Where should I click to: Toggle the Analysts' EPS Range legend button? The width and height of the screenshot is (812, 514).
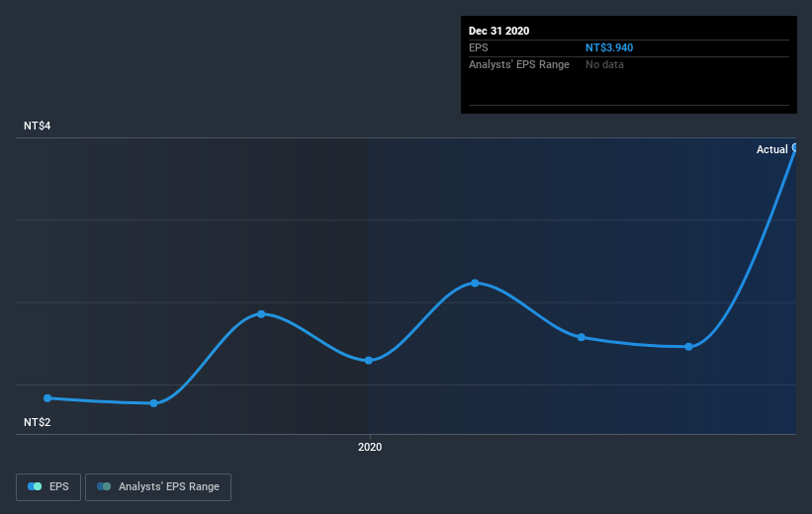[x=158, y=487]
